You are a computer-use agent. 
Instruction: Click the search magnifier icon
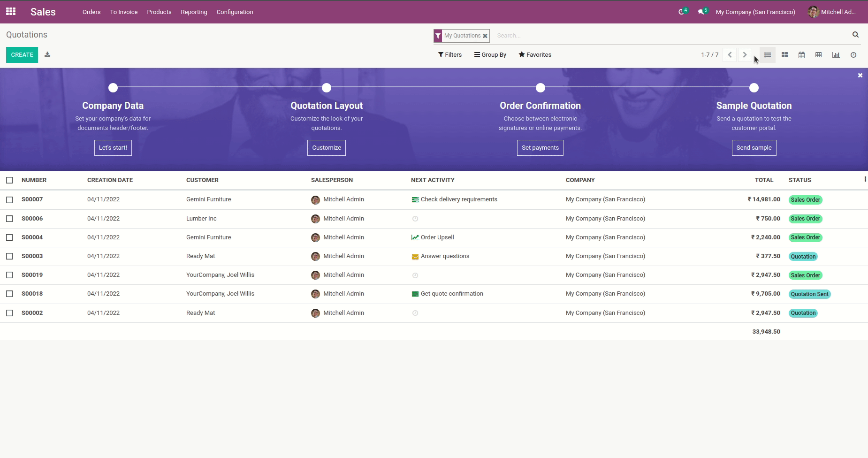tap(855, 35)
